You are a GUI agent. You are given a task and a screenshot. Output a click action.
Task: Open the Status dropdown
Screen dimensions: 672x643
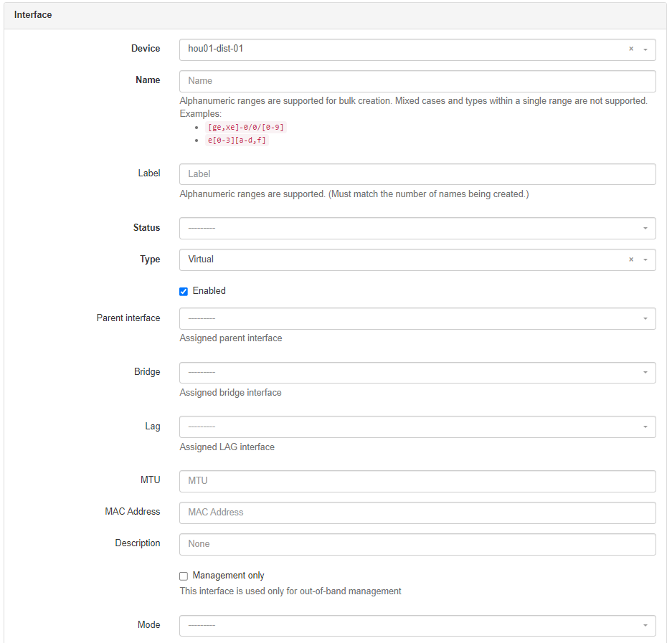coord(417,228)
